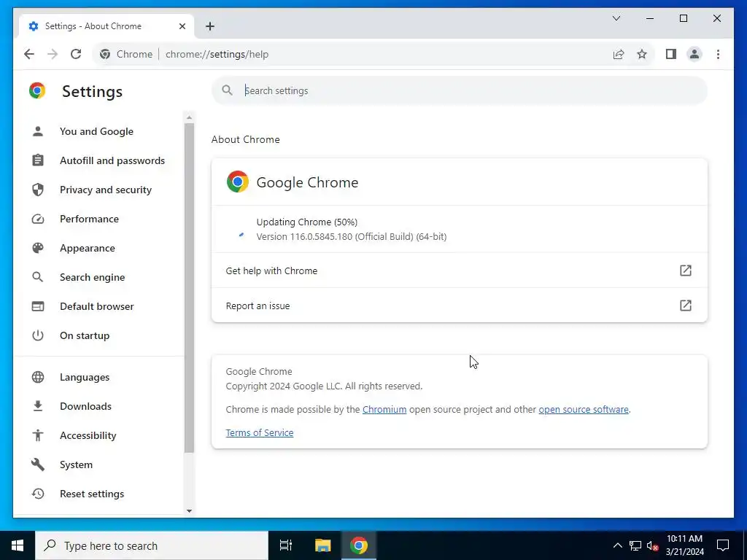Click the globe icon beside Languages
The height and width of the screenshot is (560, 747).
pos(38,377)
